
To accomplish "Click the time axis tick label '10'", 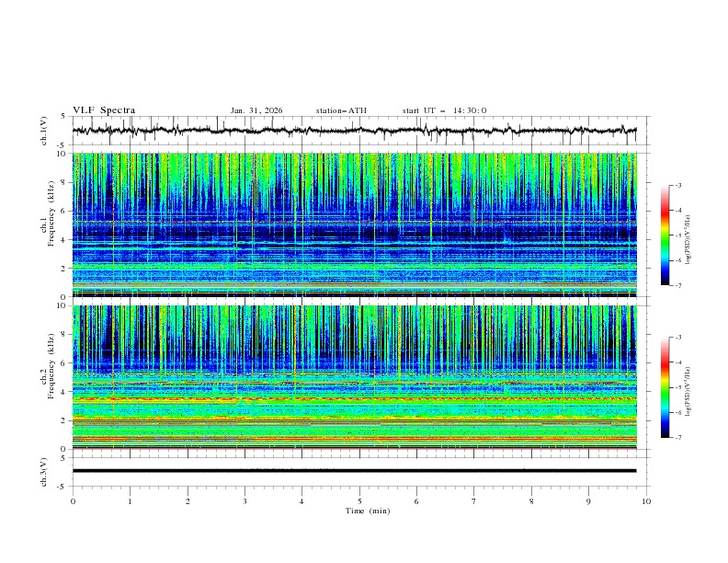I will 646,501.
